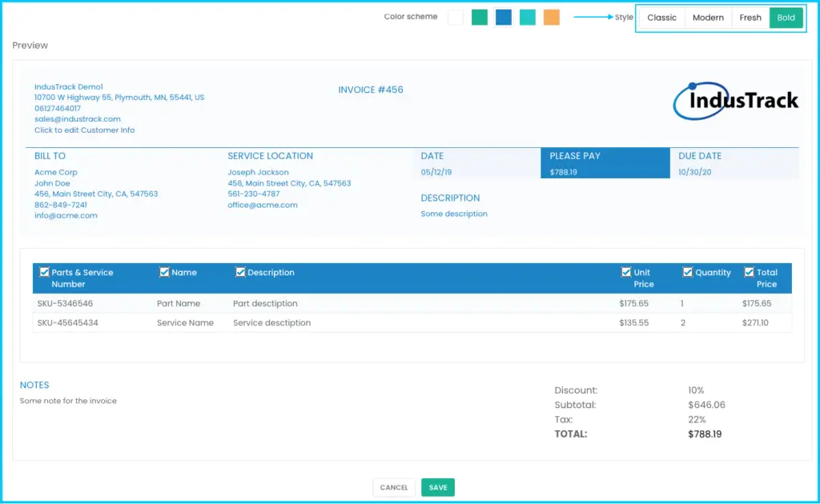Click to edit Customer Info link
The image size is (820, 504).
point(84,130)
